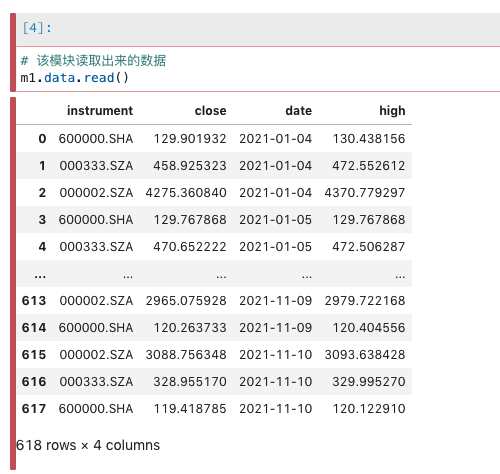Click the high column header
This screenshot has width=500, height=474.
point(392,111)
